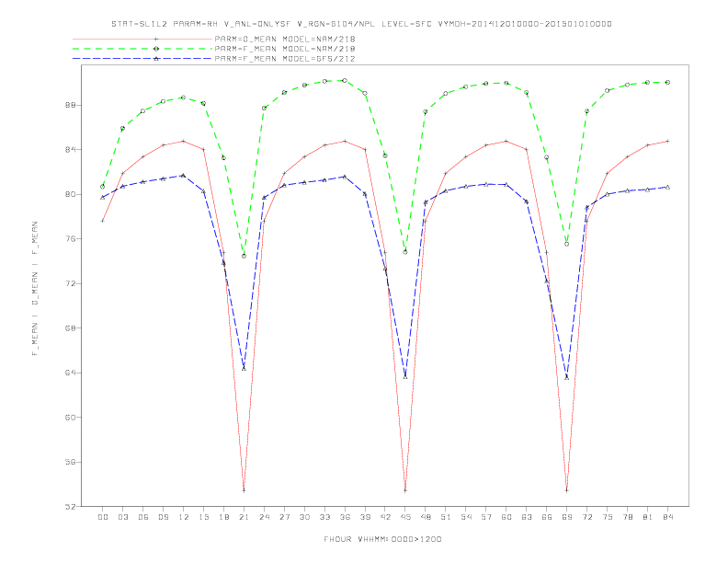Select legend entry PARM=F_MEAN MODEL=NAM/218
Viewport: 728px width, 563px height.
(x=285, y=49)
